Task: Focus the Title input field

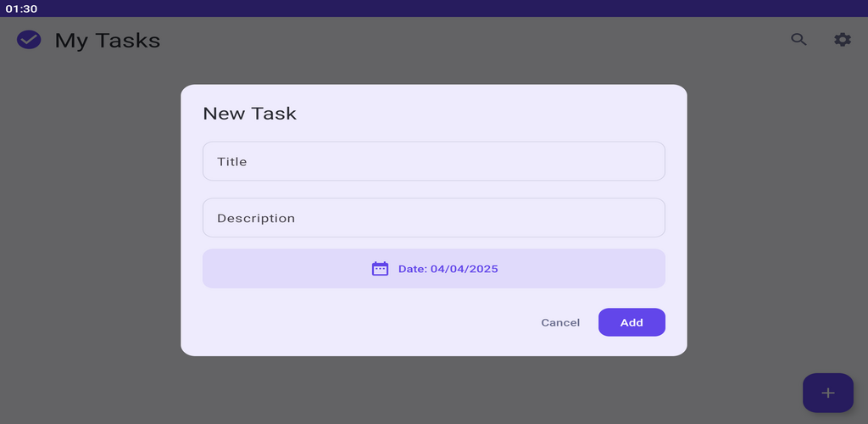Action: [x=433, y=161]
